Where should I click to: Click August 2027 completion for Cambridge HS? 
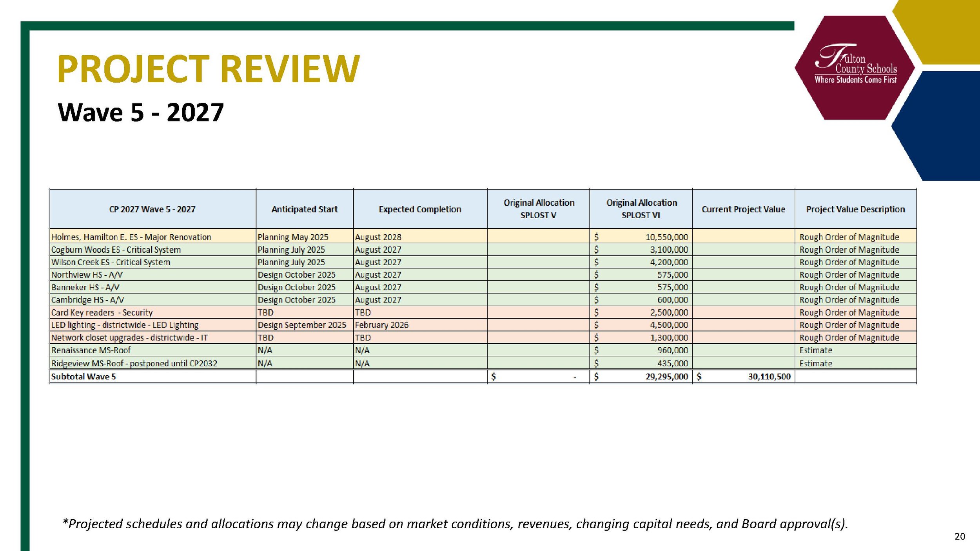tap(420, 300)
